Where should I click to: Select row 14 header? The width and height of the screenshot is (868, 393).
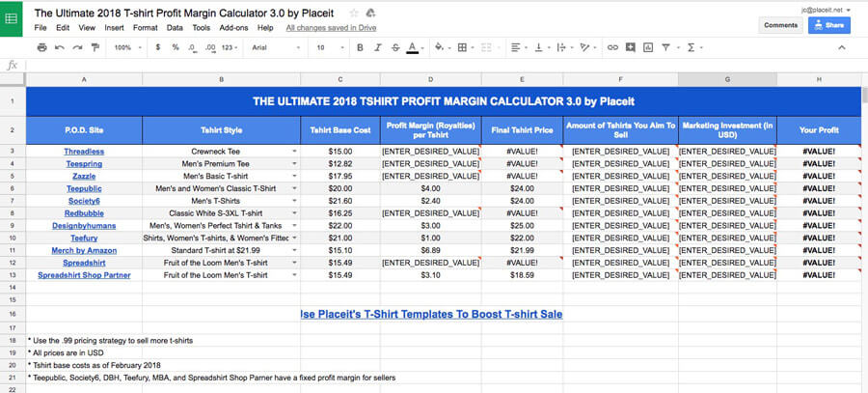(13, 287)
